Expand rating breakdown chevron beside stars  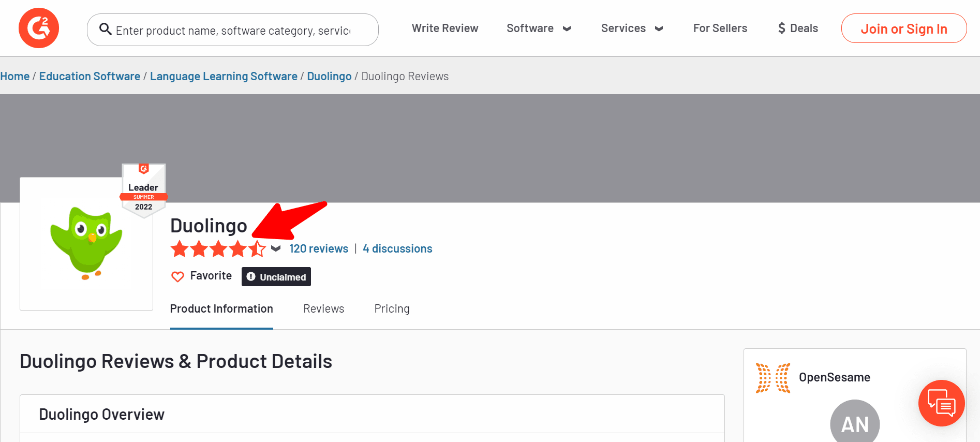[276, 249]
